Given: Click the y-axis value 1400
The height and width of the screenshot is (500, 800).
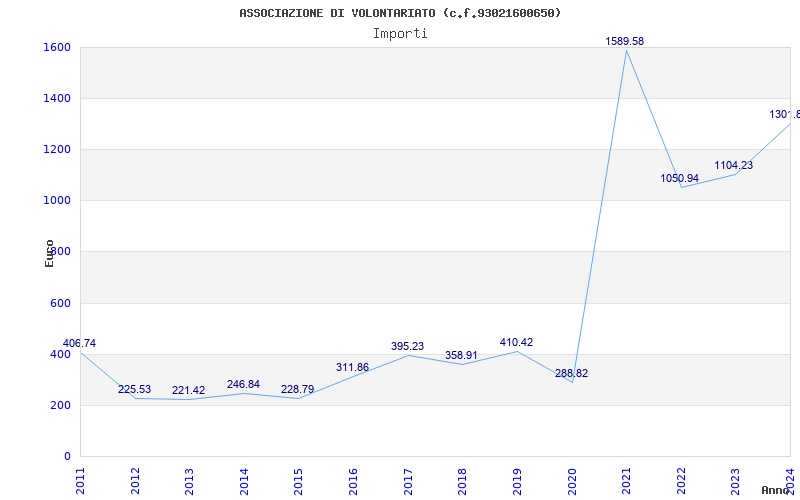Looking at the screenshot, I should [x=57, y=98].
